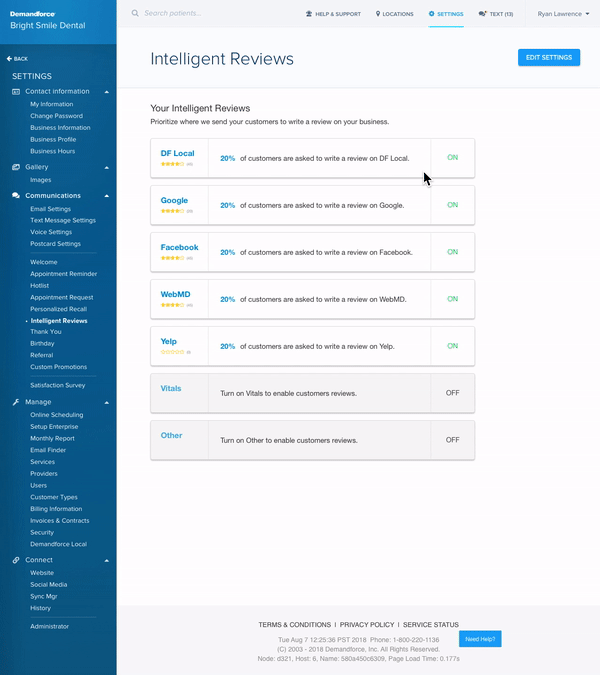Click the Facebook star rating

point(172,258)
